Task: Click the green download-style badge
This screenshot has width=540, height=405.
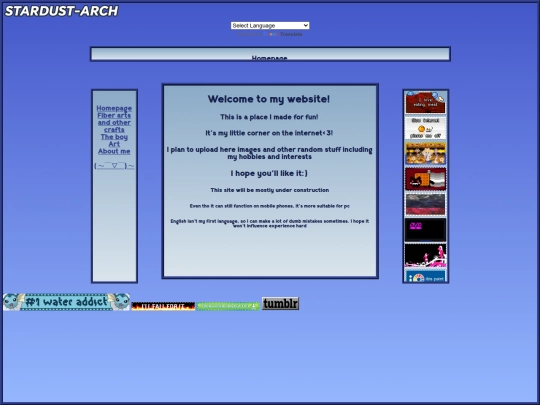Action: pos(228,306)
